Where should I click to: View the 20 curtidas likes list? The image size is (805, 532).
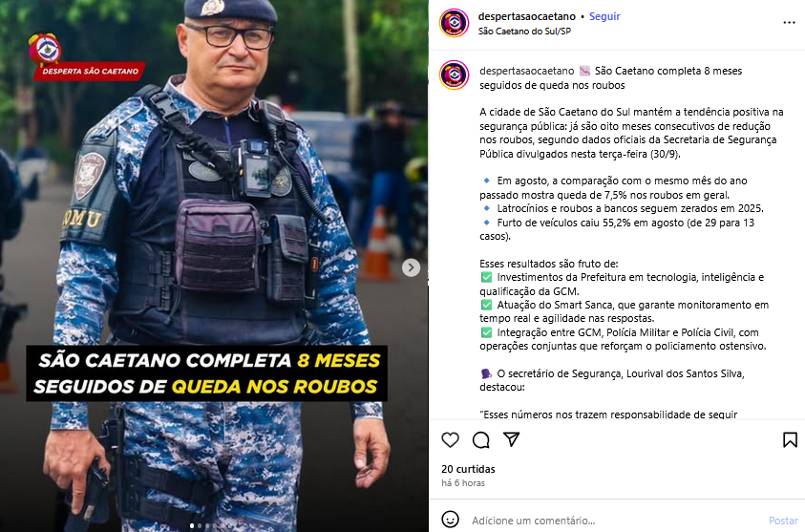click(468, 469)
